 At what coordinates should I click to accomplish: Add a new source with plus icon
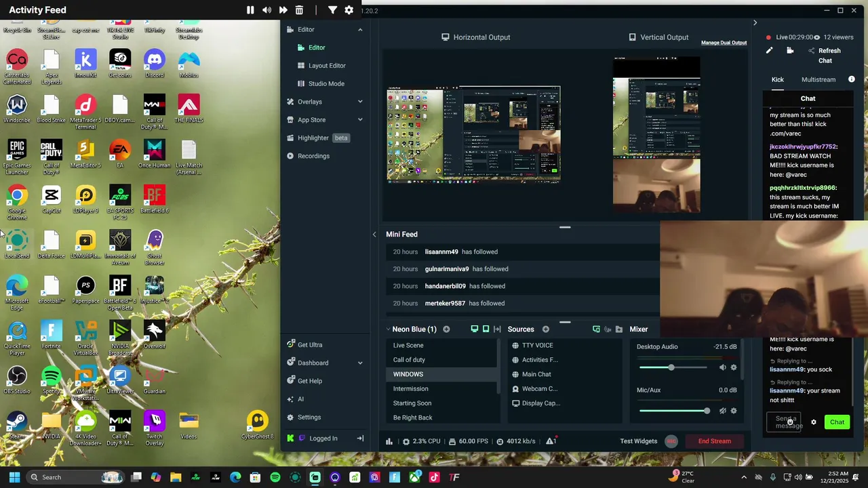click(546, 329)
